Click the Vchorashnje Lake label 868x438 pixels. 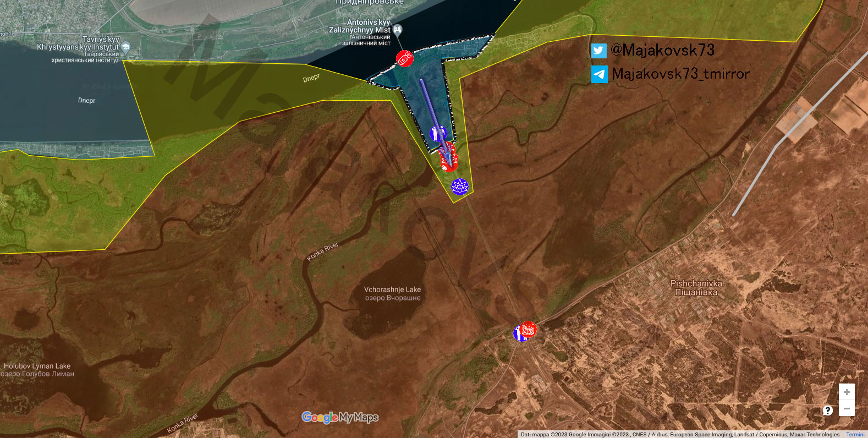[x=393, y=293]
